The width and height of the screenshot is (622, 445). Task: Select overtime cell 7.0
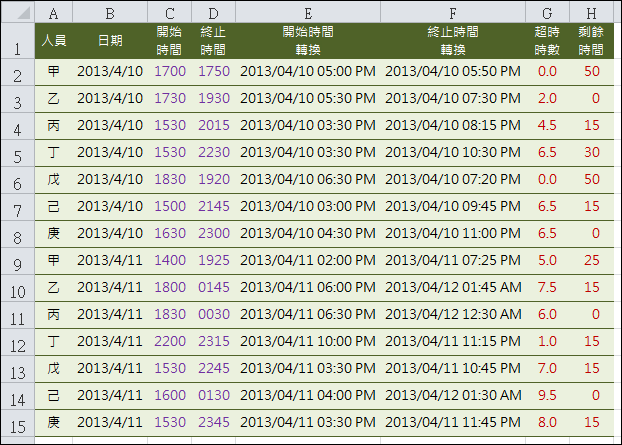(547, 368)
